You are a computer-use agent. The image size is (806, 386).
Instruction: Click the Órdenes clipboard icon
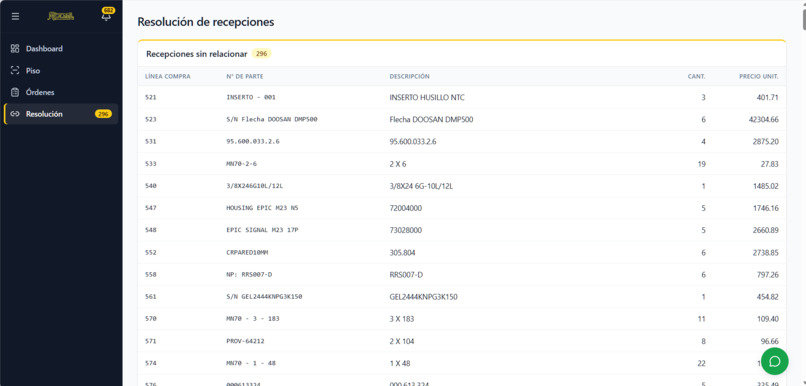click(x=15, y=93)
